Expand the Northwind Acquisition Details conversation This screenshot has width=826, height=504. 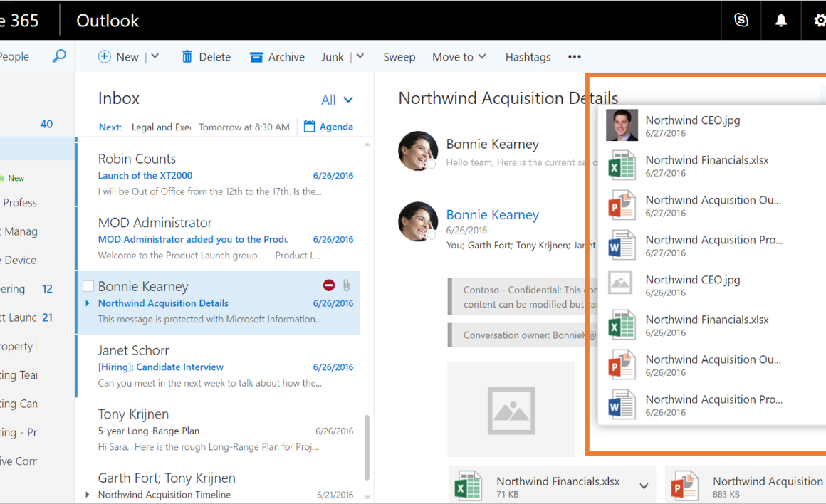(x=88, y=303)
